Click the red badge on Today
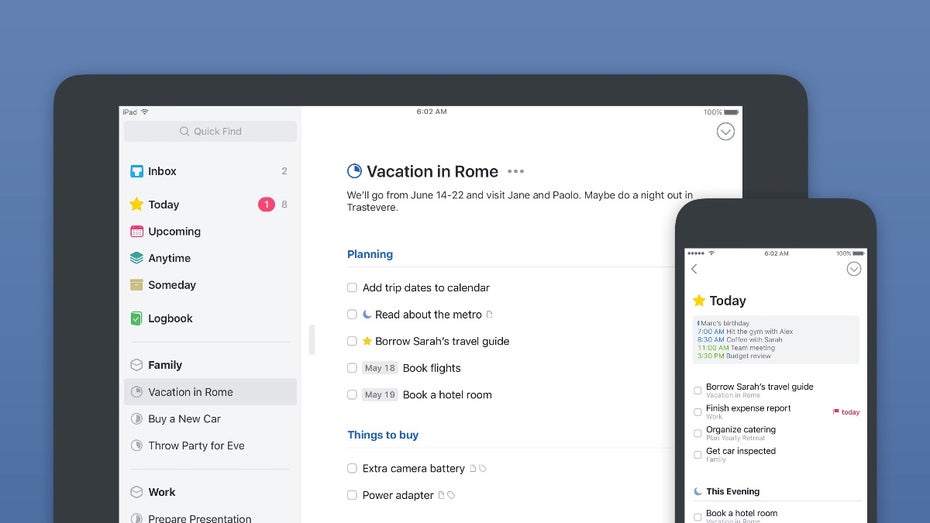This screenshot has height=523, width=930. coord(266,205)
